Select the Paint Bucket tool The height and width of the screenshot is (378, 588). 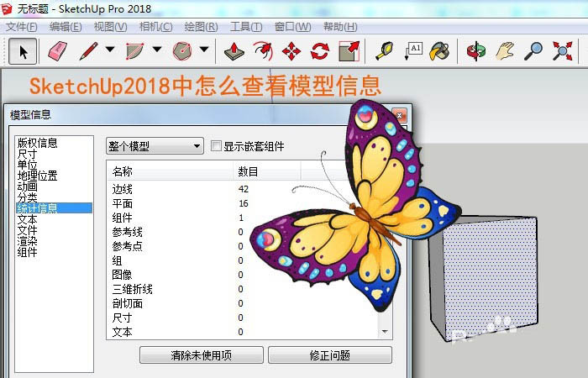point(439,51)
